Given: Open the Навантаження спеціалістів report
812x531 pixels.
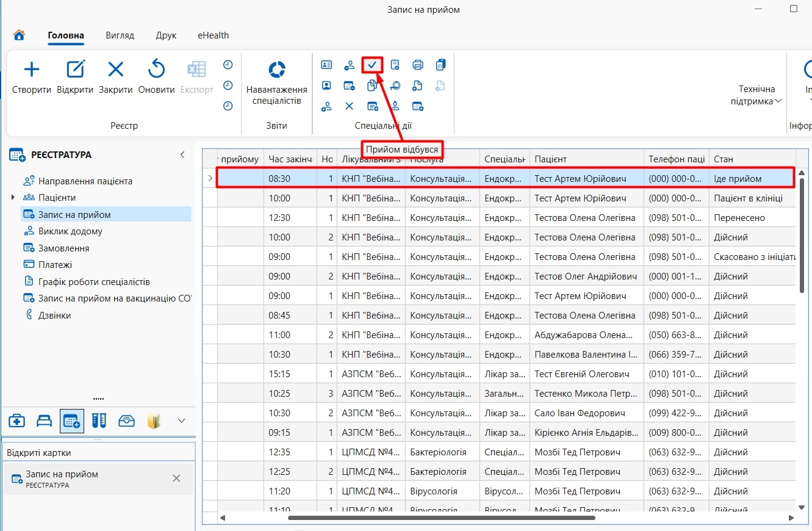Looking at the screenshot, I should tap(277, 82).
